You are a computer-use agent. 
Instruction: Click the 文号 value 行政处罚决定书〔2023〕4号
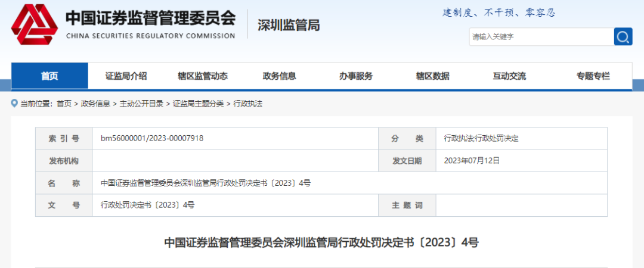tap(147, 205)
